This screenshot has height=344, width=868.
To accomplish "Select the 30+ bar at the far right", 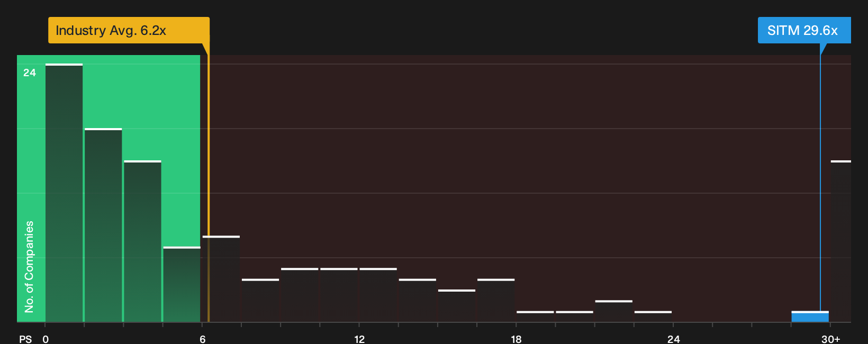I will point(841,241).
